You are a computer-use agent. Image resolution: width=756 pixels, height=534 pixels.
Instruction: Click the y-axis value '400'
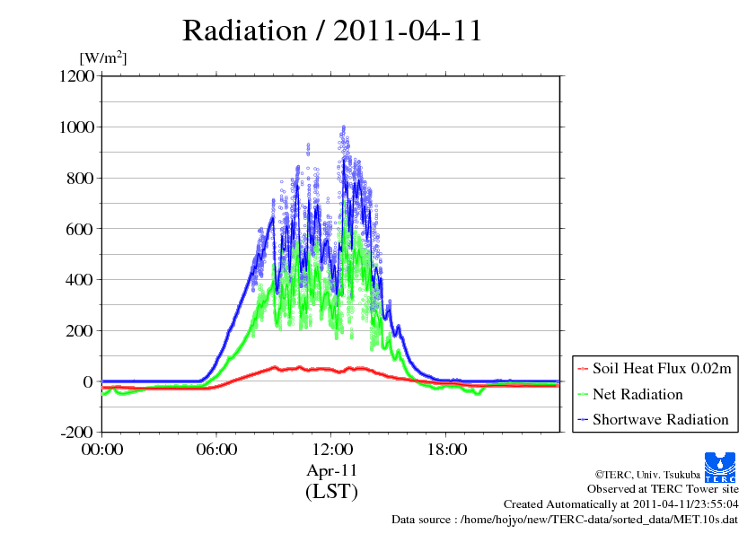click(x=80, y=280)
